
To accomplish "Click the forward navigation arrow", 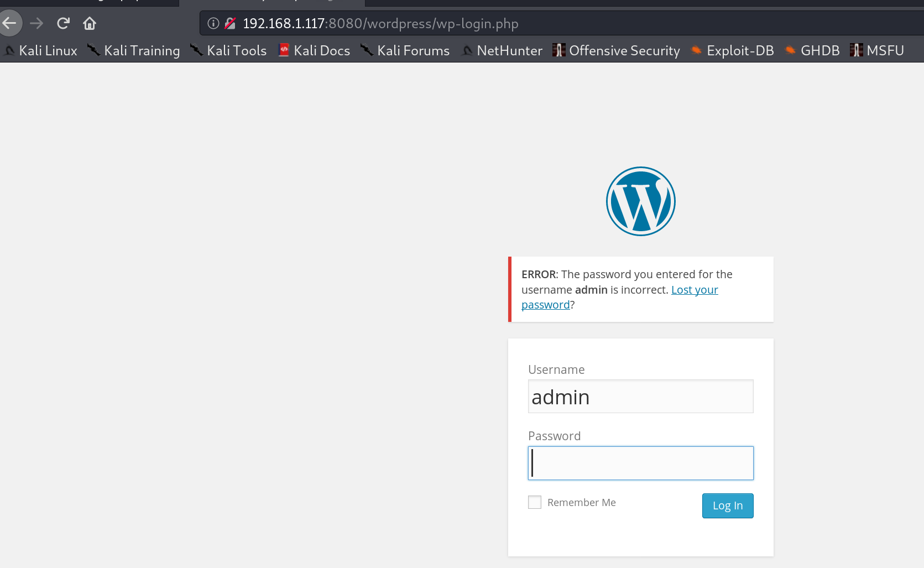I will (x=36, y=23).
